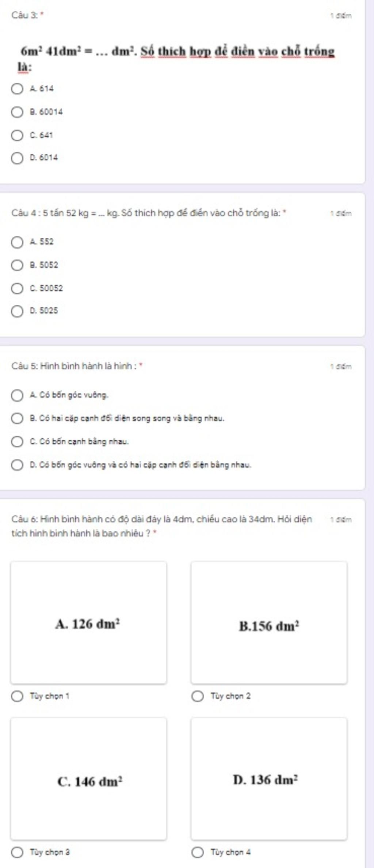
Task: Select A. 552 for Câu 4
Action: [x=17, y=242]
